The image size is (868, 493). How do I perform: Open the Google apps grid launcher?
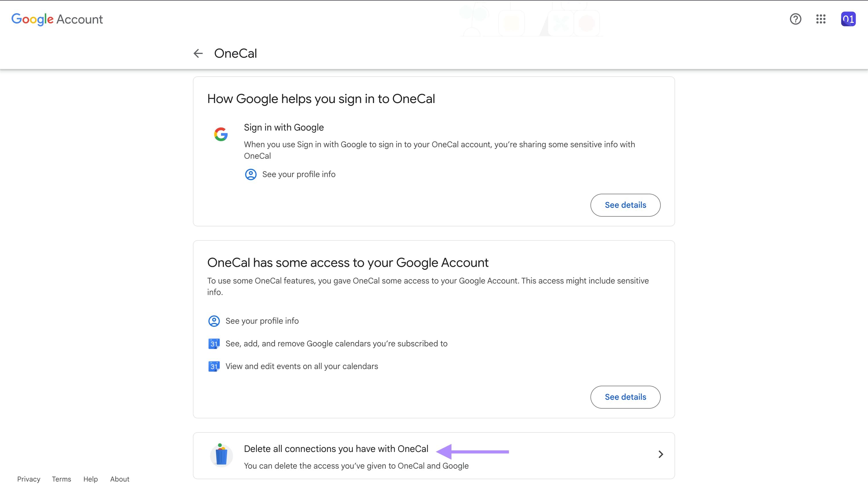[821, 19]
